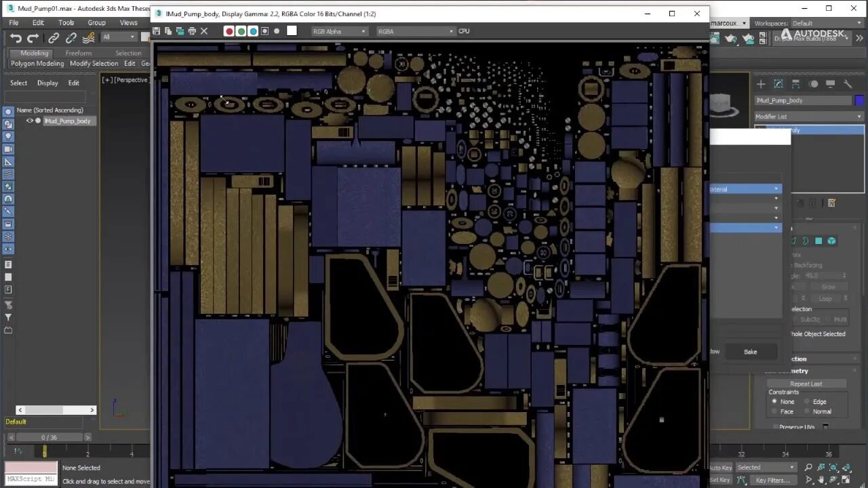Select the None constraint radio button
The height and width of the screenshot is (488, 868).
774,401
